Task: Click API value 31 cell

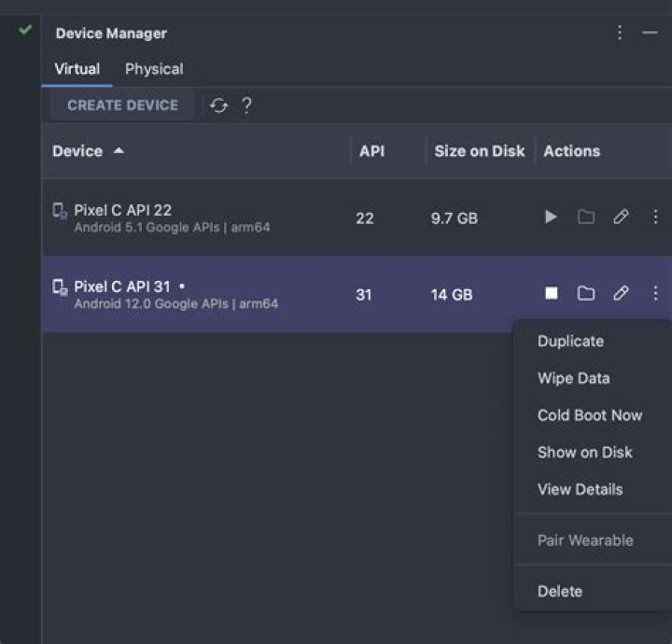Action: [364, 295]
